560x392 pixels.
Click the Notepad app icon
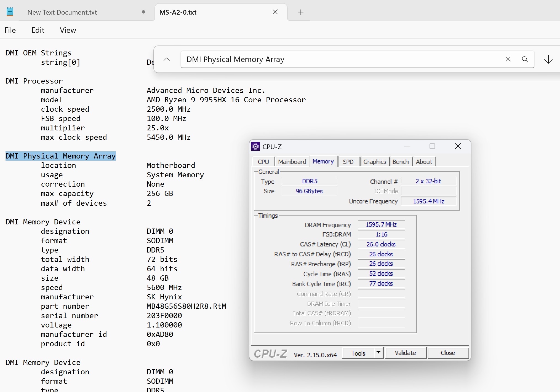pyautogui.click(x=10, y=12)
